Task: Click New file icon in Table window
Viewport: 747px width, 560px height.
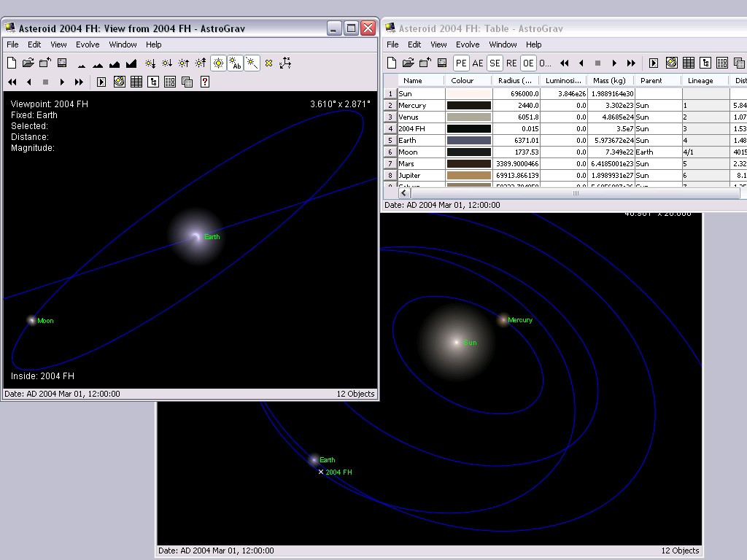Action: 392,63
